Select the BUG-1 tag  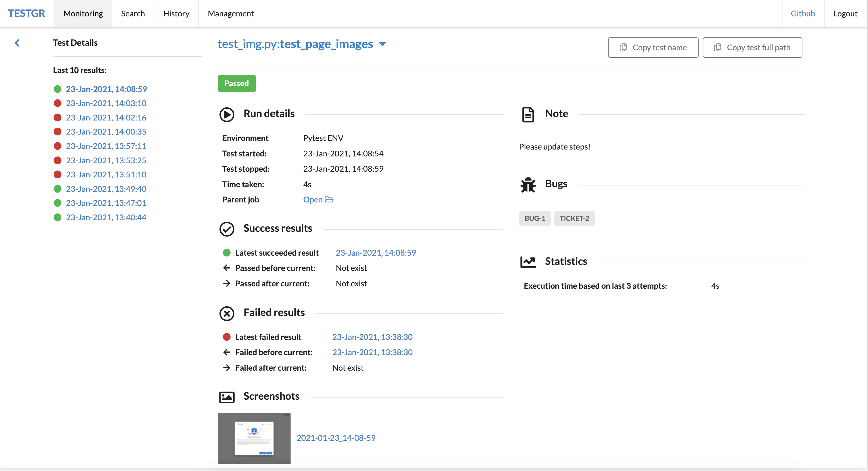(534, 218)
